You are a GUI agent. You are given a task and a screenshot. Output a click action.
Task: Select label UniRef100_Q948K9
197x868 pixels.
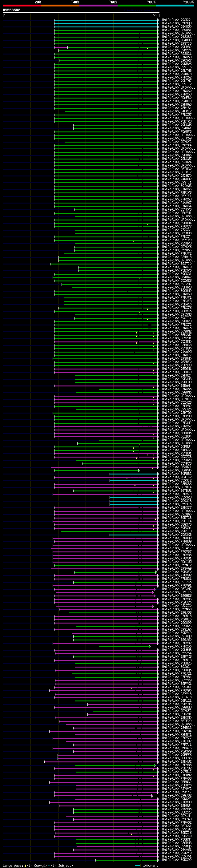pyautogui.click(x=177, y=101)
